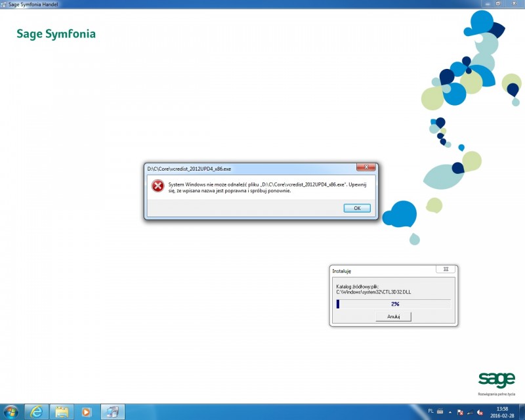
Task: Click the 'System Windows nie może odnaleźć pliku' message
Action: [x=268, y=188]
